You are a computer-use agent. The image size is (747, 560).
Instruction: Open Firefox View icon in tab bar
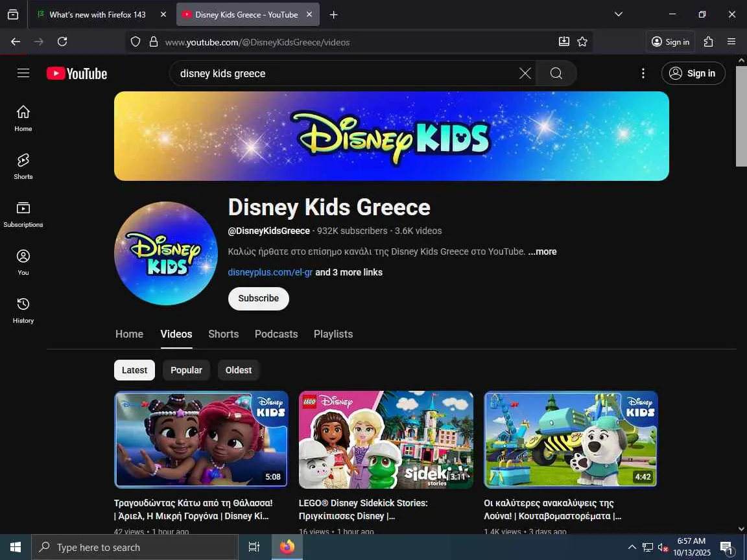click(x=14, y=15)
